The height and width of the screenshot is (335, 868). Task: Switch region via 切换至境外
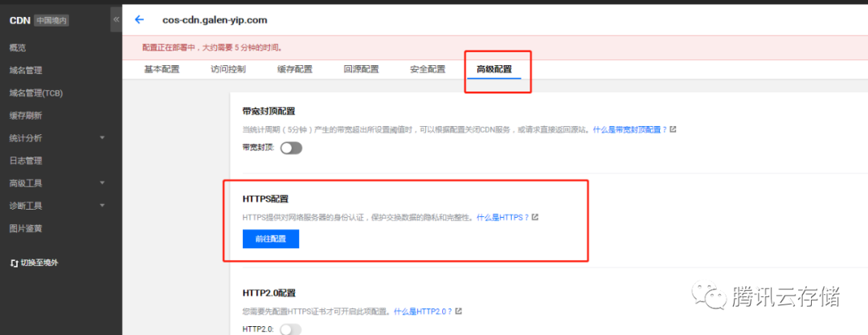point(35,263)
